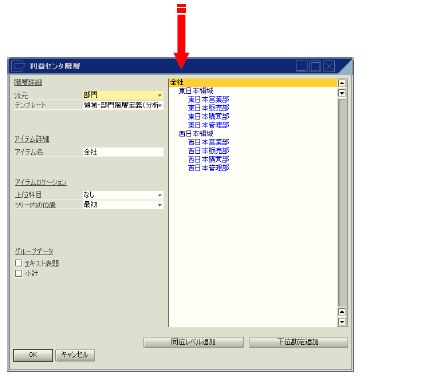Maximize the 利益センタ階層 window
The image size is (427, 377).
[315, 66]
